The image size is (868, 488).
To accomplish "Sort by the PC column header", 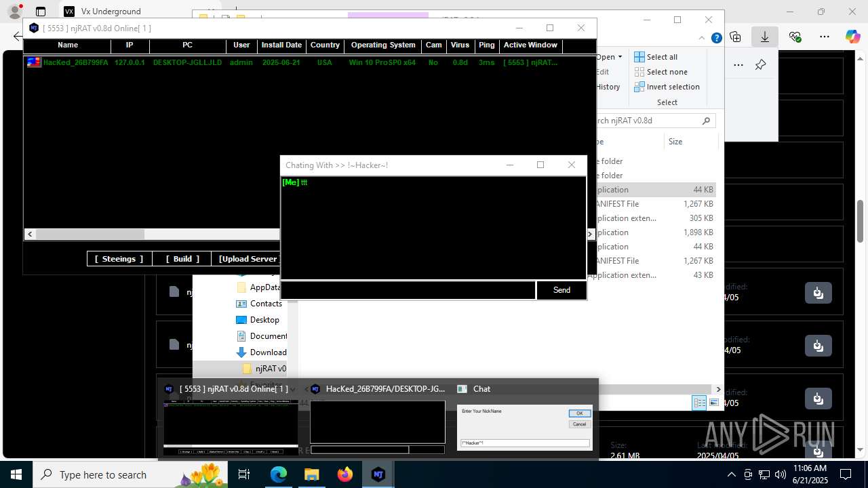I will (188, 45).
